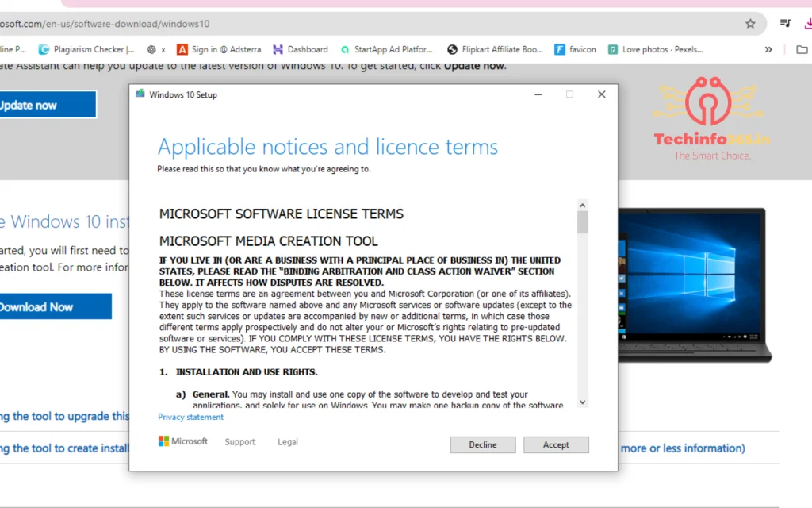
Task: Open the Support link in the dialog footer
Action: pyautogui.click(x=239, y=441)
